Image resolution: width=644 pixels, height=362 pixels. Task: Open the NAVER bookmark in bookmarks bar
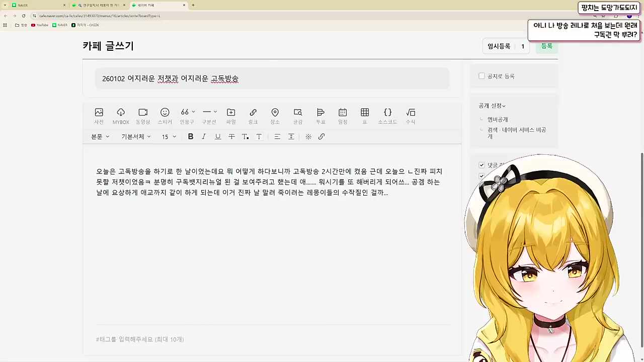pos(60,25)
